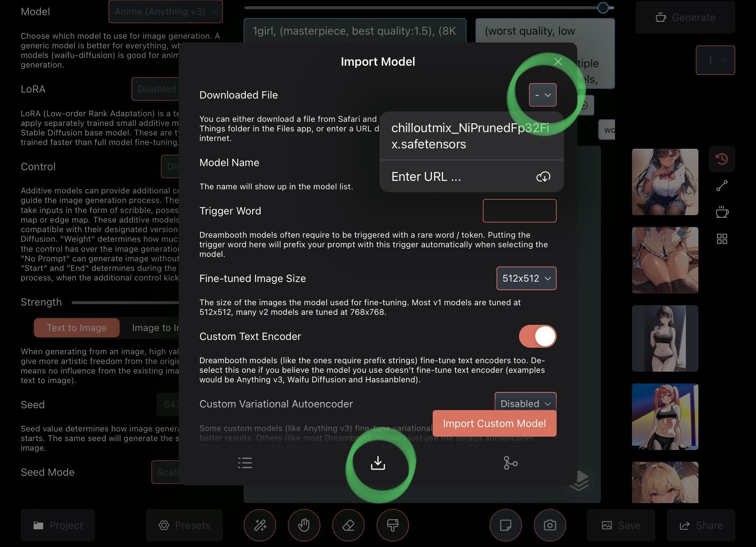This screenshot has width=756, height=547.
Task: Select the eraser tool
Action: pyautogui.click(x=348, y=525)
